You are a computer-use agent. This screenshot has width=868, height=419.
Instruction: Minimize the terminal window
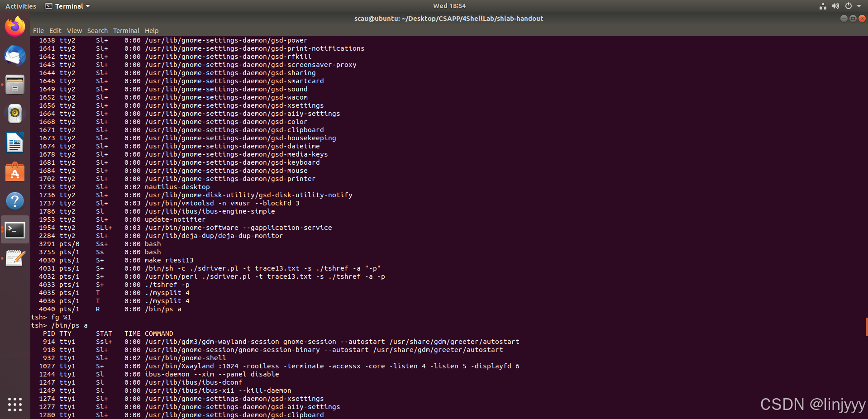[844, 19]
